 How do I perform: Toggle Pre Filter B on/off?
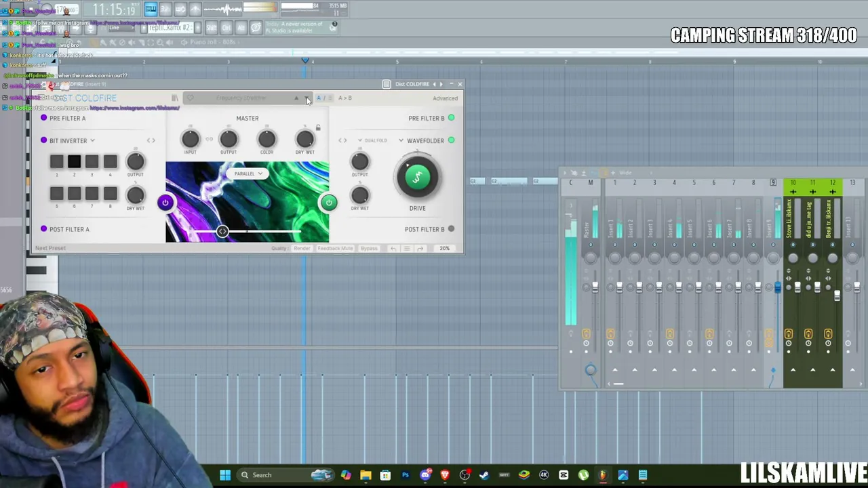451,118
